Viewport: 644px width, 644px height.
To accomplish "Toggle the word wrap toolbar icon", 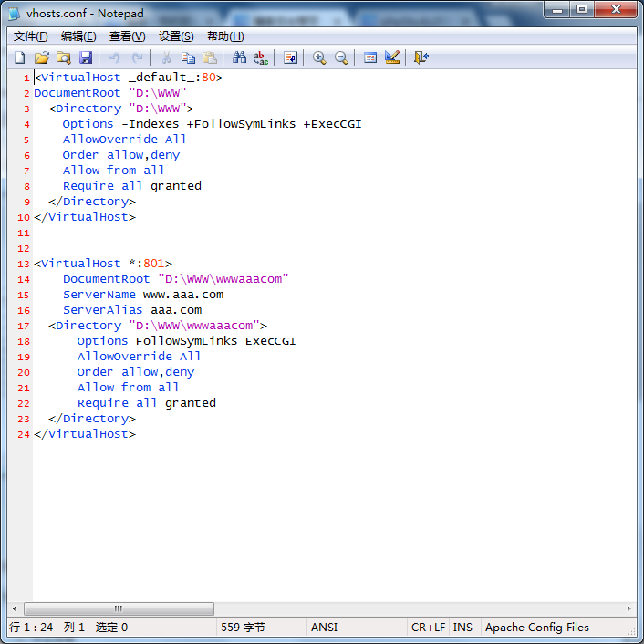I will tap(290, 57).
